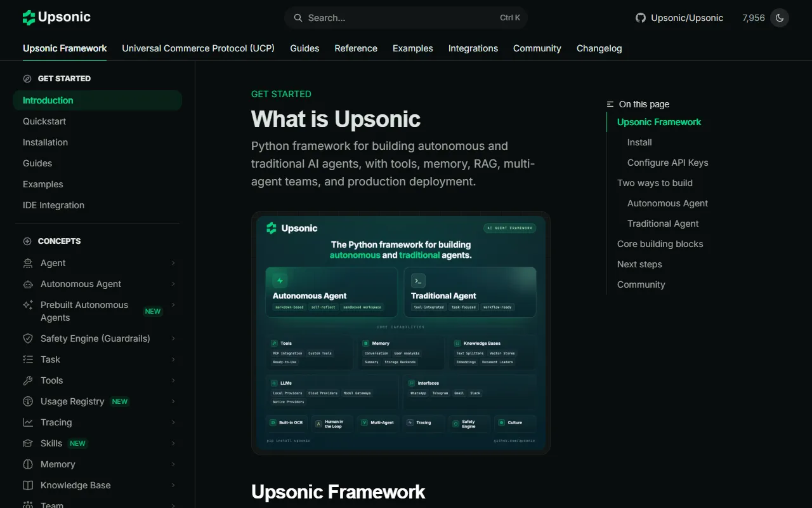Expand the Safety Engine (Guardrails) chevron

[173, 338]
